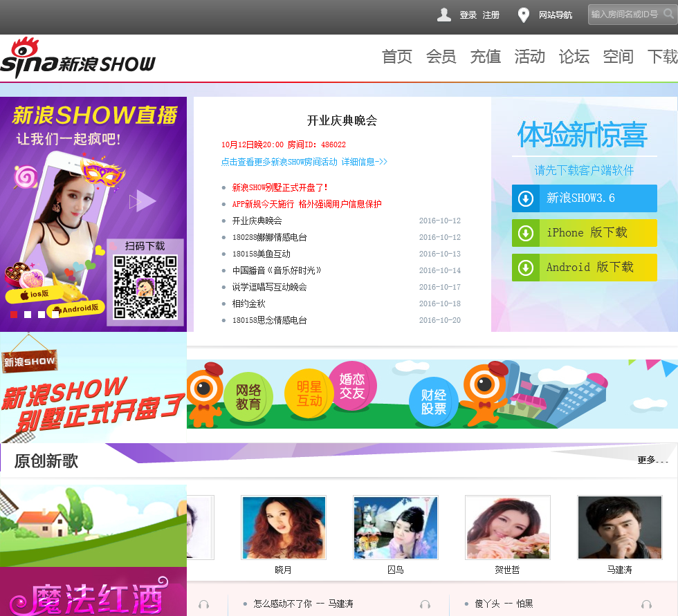Viewport: 678px width, 616px height.
Task: Click headphone icon after 傻丫头 song
Action: (x=646, y=604)
